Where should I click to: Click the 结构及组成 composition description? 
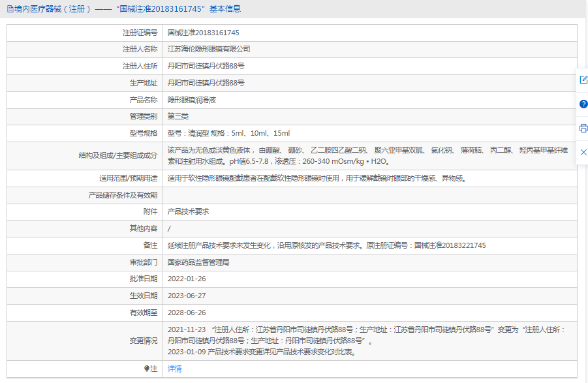click(367, 156)
